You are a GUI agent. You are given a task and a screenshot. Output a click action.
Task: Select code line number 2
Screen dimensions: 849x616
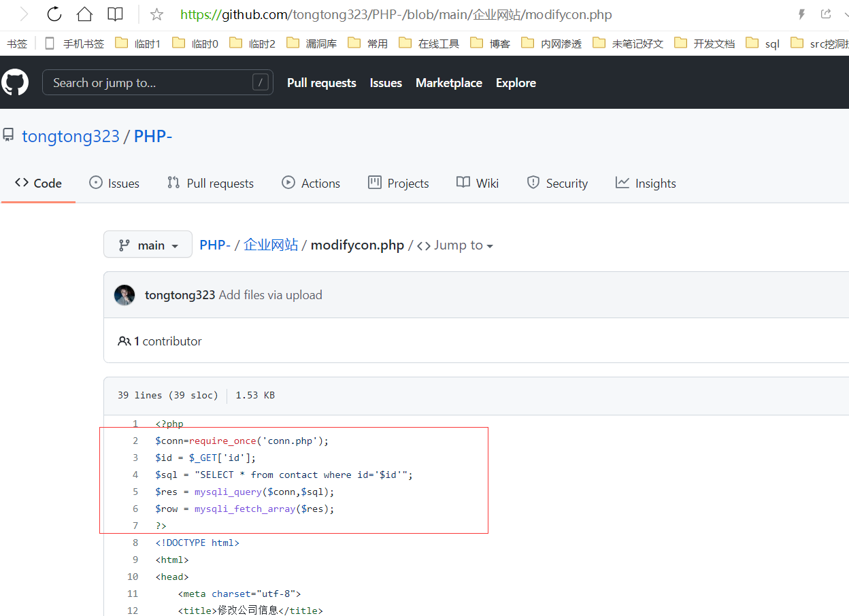135,441
